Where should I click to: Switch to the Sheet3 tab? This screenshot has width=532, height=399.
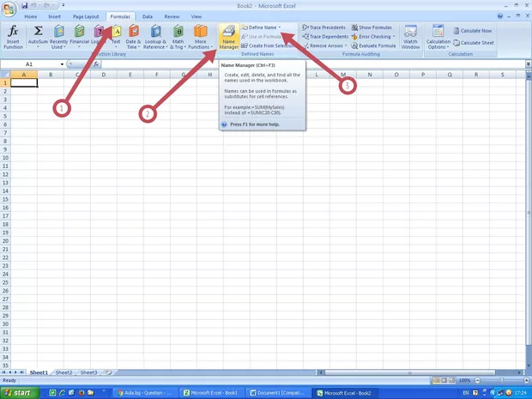click(88, 372)
